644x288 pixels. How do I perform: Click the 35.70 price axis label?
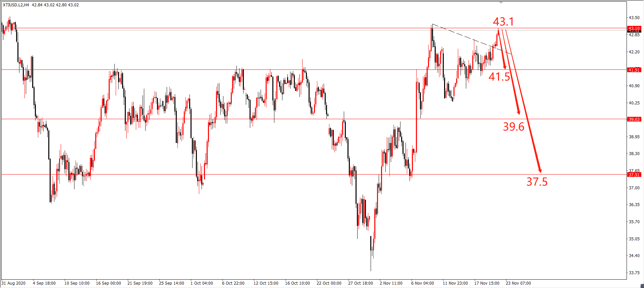[x=634, y=222]
